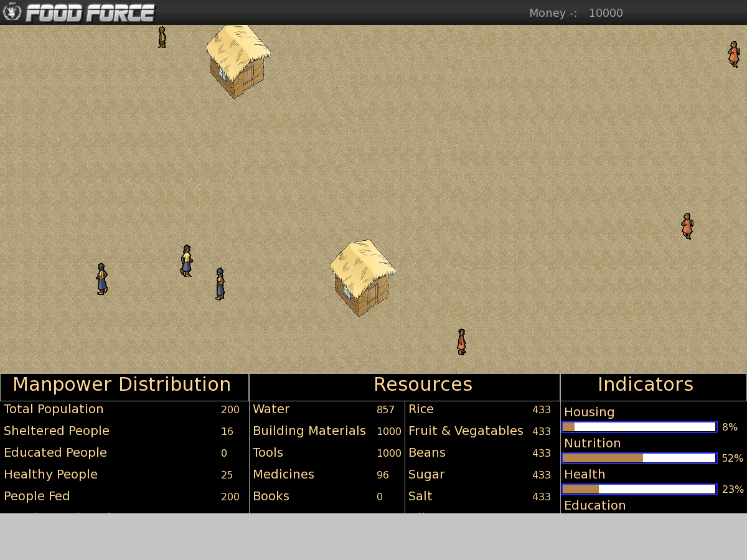Viewport: 747px width, 560px height.
Task: Click the Food Force title logo
Action: (x=90, y=13)
